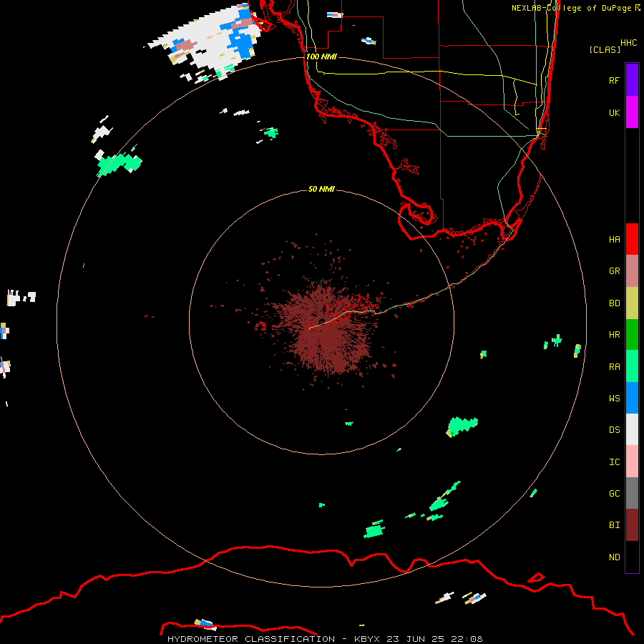This screenshot has width=644, height=644.
Task: Click the WS legend label
Action: pyautogui.click(x=614, y=399)
